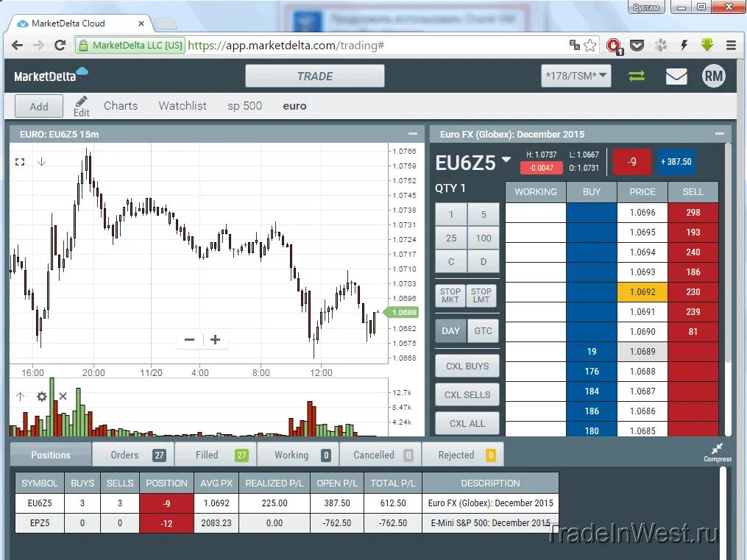Click the C quantity key
The height and width of the screenshot is (560, 747).
click(450, 261)
